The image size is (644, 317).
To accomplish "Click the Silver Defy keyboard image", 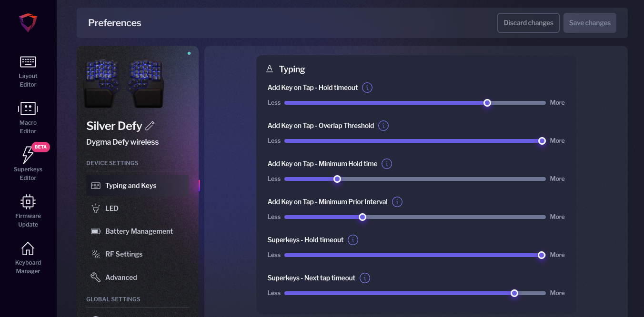I will click(x=124, y=83).
